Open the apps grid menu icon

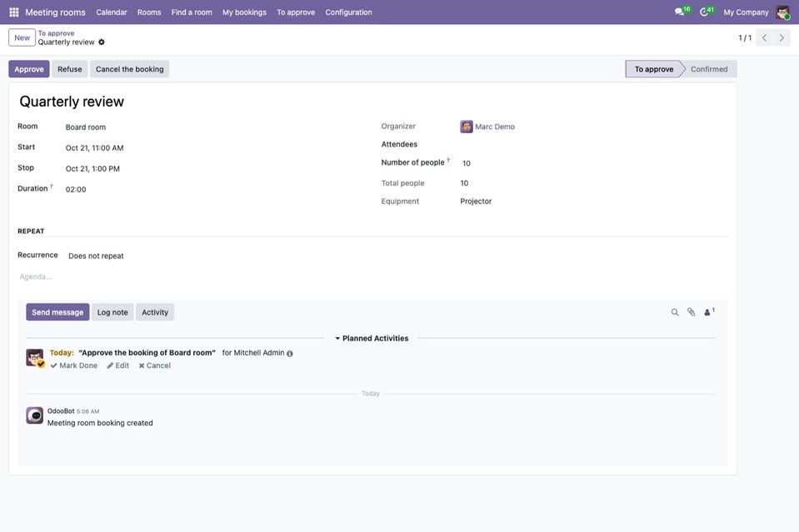(14, 12)
